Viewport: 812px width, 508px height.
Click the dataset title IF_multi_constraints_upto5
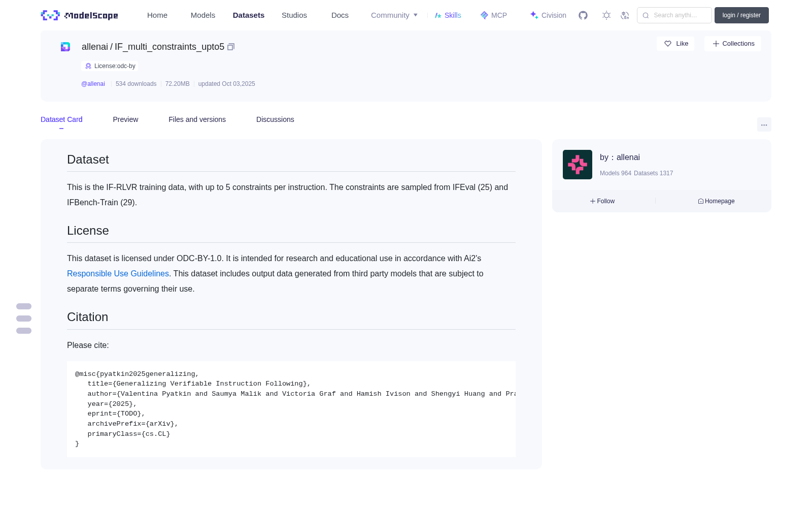pos(170,47)
